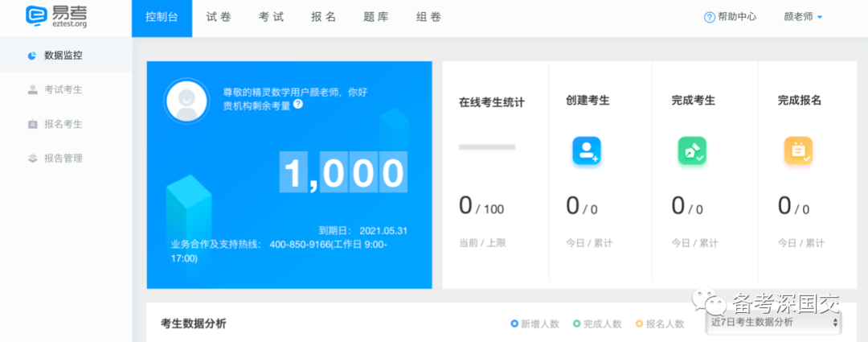Click the 数据监控 pie chart icon
Viewport: 868px width, 342px height.
click(x=32, y=56)
